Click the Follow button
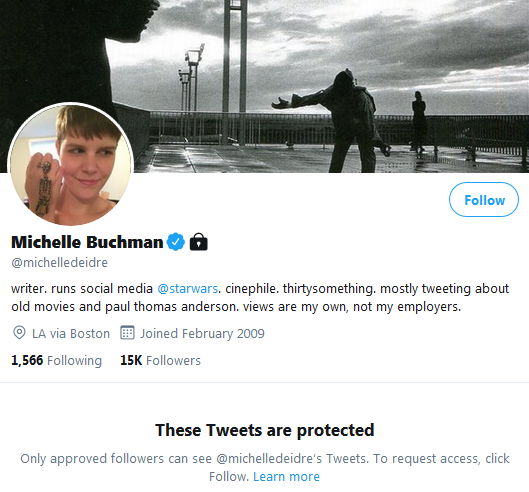Screen dimensions: 529x492 click(483, 200)
